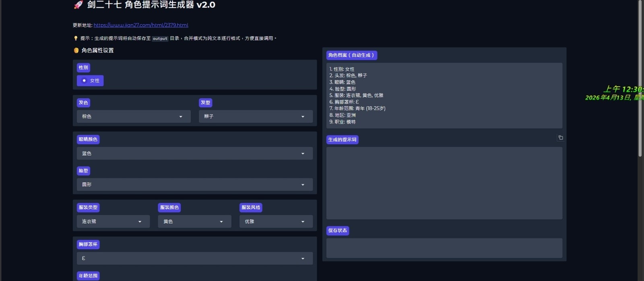Click the date text 2026年4月13日
The height and width of the screenshot is (281, 644).
click(x=608, y=97)
